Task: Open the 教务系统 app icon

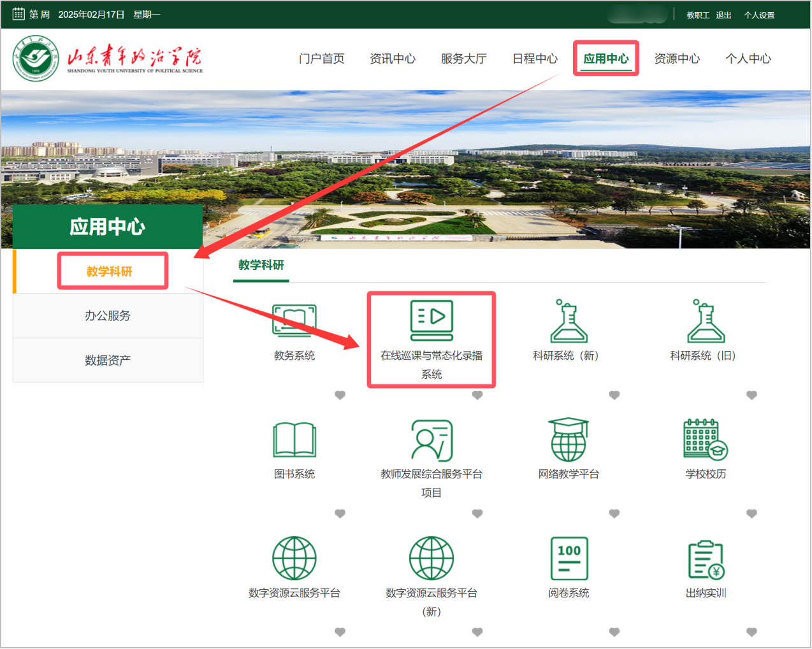Action: tap(294, 320)
